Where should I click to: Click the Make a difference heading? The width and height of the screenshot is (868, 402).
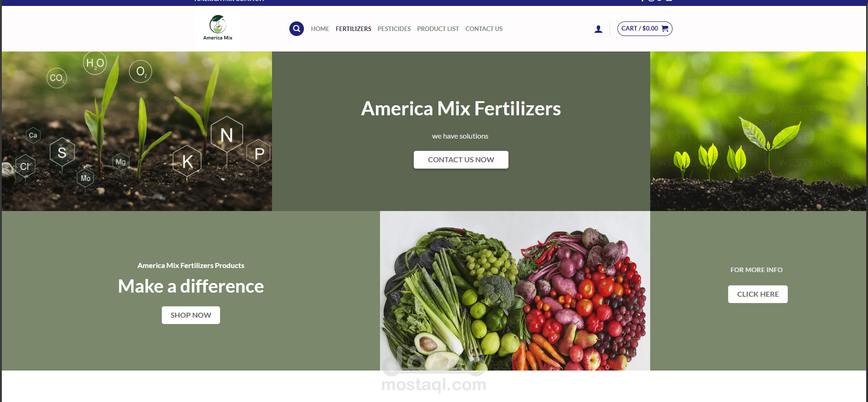[x=191, y=286]
